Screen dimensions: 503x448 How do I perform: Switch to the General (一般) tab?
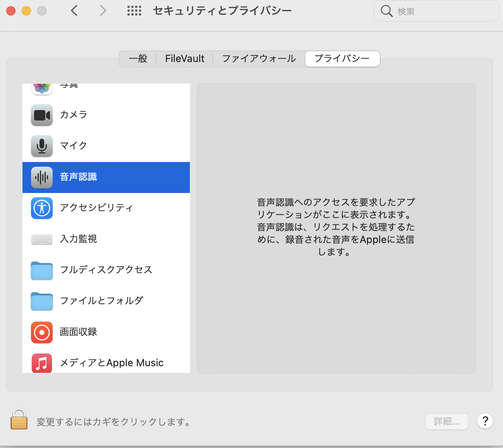138,59
